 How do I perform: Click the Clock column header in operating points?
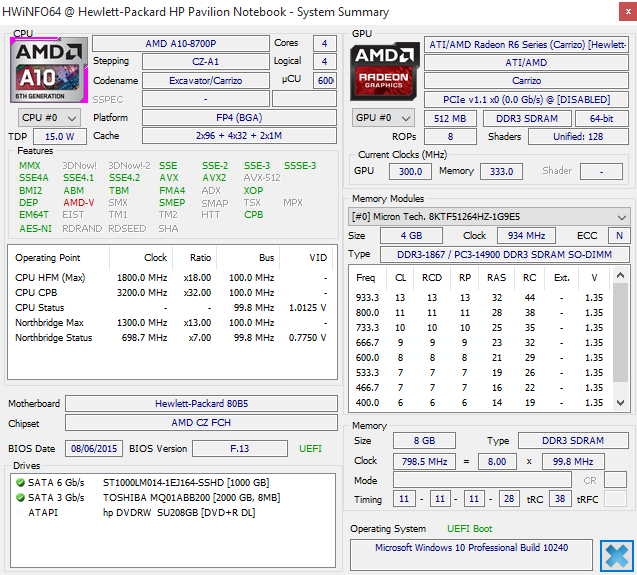[141, 258]
